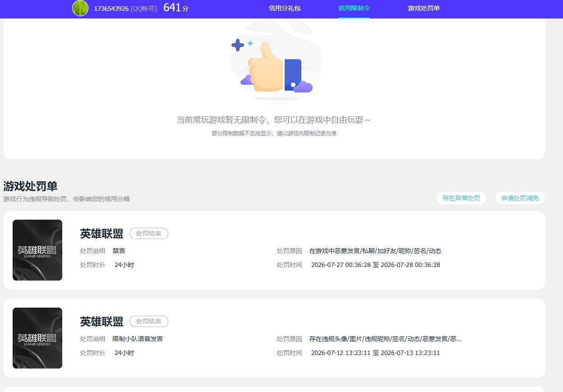Click the 当前常玩游戏暂无限制令 message
The height and width of the screenshot is (392, 563).
point(273,120)
